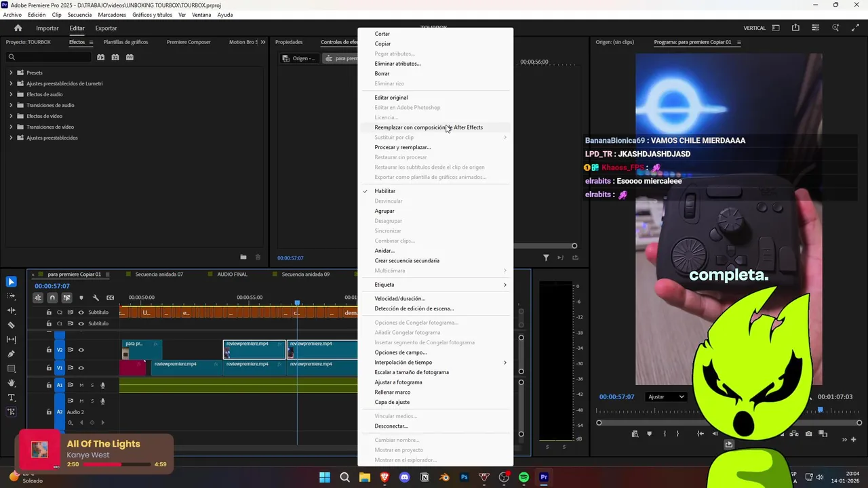Click in the Effects search field
Screen dimensions: 868x488
pyautogui.click(x=47, y=57)
